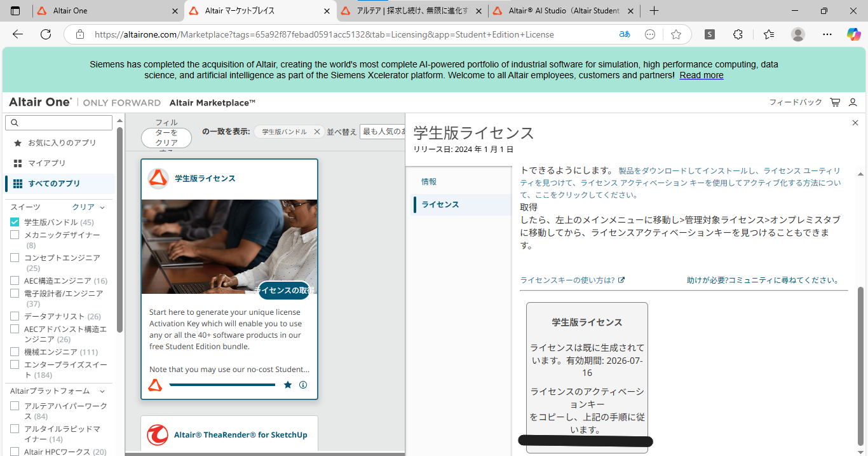Check the AECアドバンスト構造エンジニア checkbox
Image resolution: width=868 pixels, height=456 pixels.
[15, 329]
